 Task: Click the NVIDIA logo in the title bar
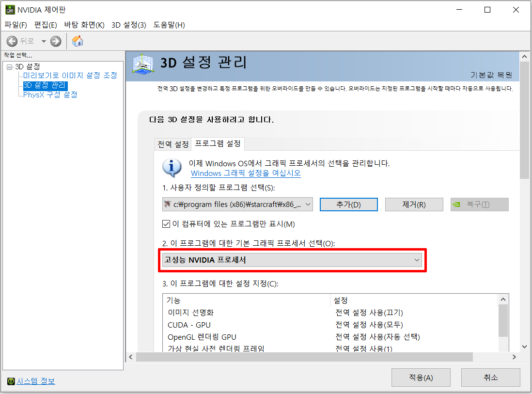point(10,10)
